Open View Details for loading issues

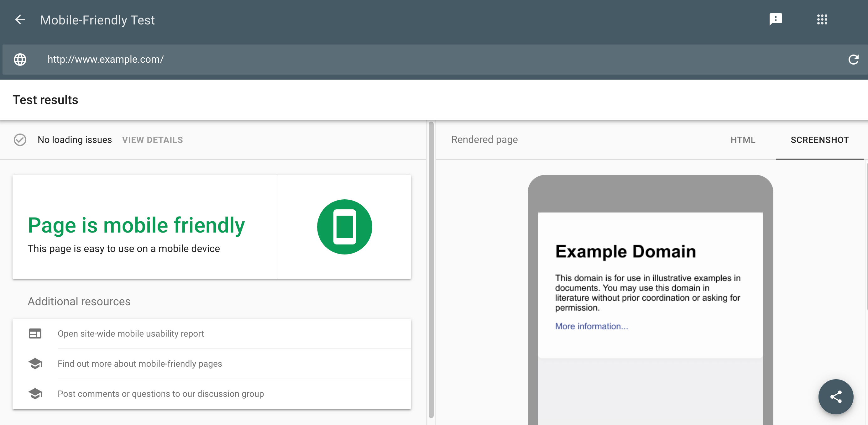tap(152, 140)
